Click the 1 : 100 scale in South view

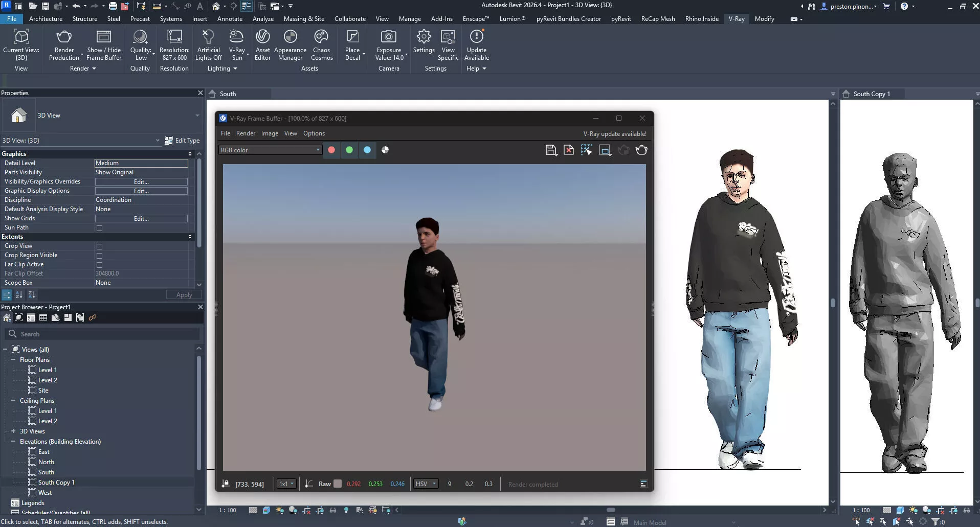[228, 511]
